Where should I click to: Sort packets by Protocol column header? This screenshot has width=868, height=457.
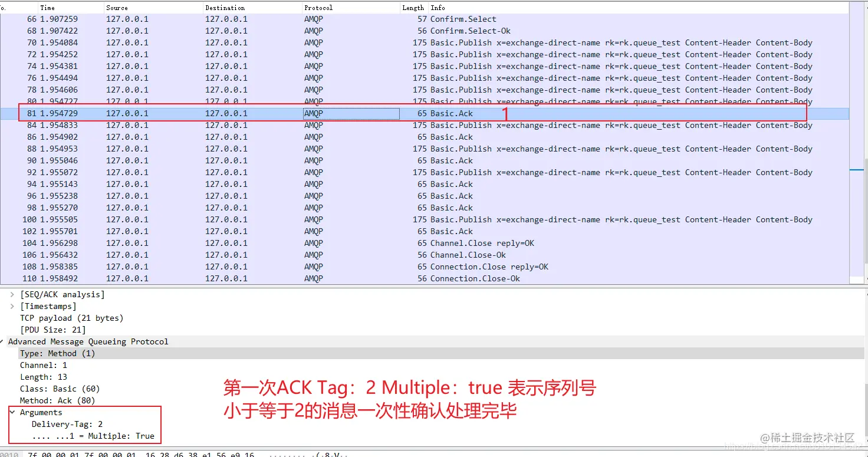pyautogui.click(x=351, y=8)
